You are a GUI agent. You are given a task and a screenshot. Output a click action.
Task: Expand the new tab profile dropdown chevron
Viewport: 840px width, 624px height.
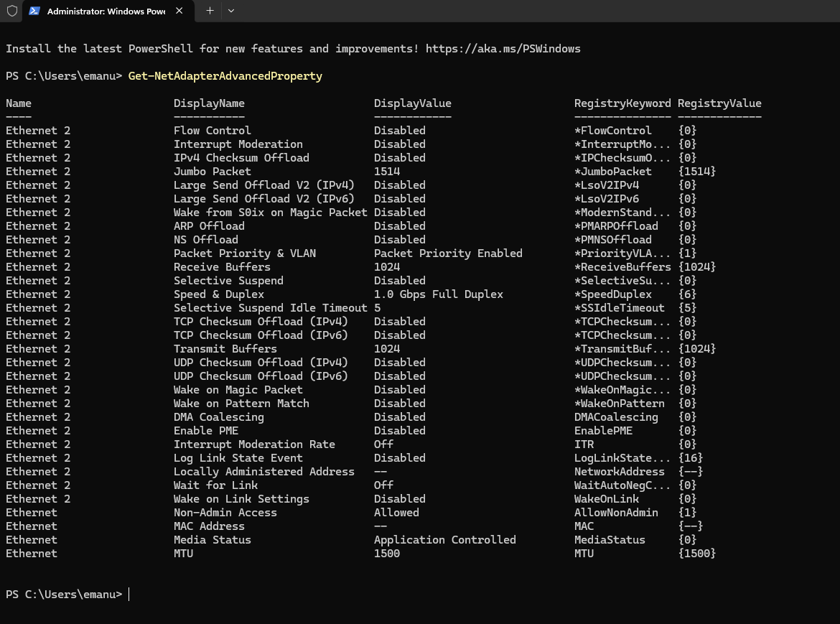pyautogui.click(x=230, y=11)
